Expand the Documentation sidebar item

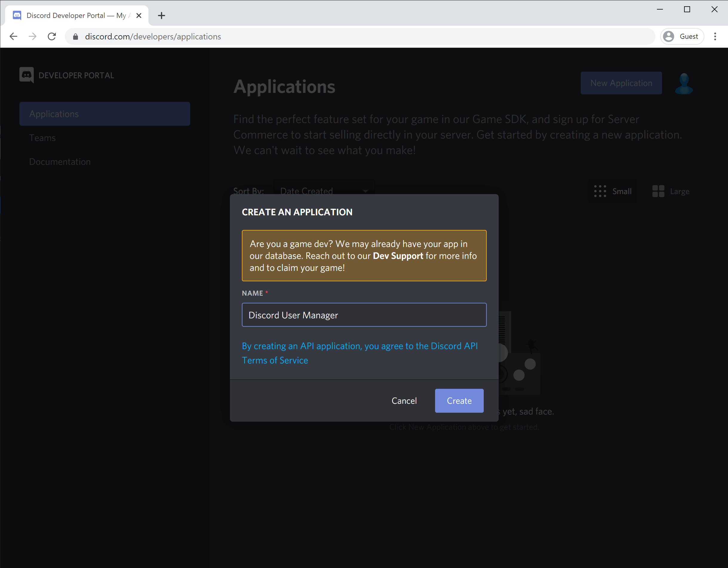[60, 161]
